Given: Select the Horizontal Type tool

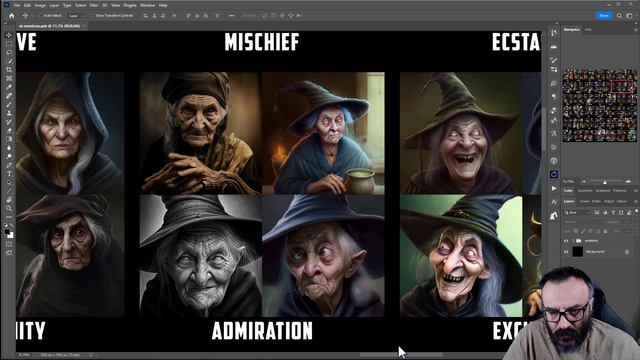Looking at the screenshot, I should tap(9, 174).
